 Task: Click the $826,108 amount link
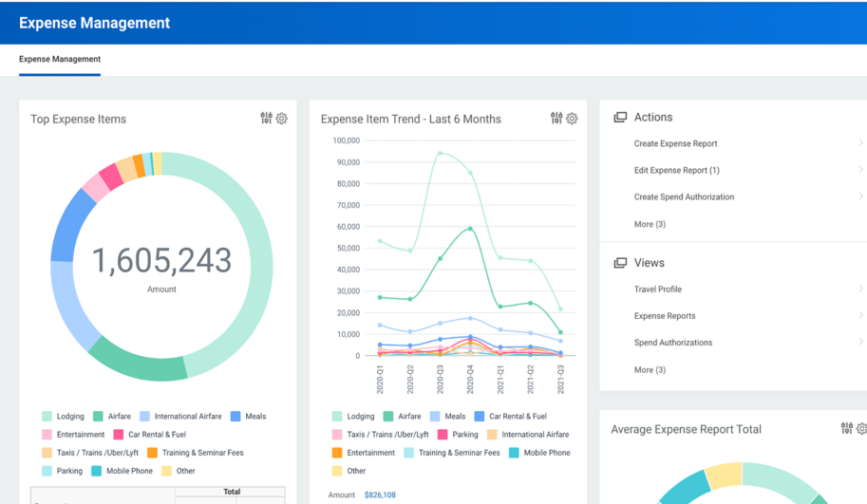click(x=380, y=495)
